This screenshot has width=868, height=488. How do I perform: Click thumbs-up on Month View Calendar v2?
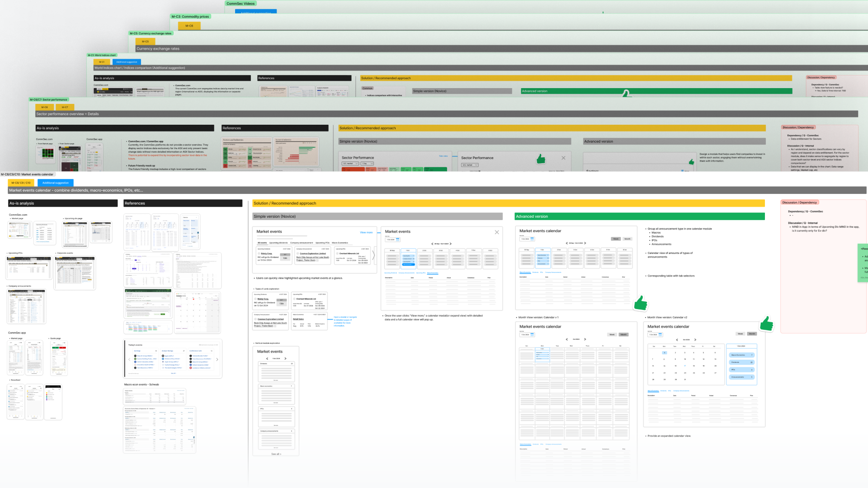point(766,324)
